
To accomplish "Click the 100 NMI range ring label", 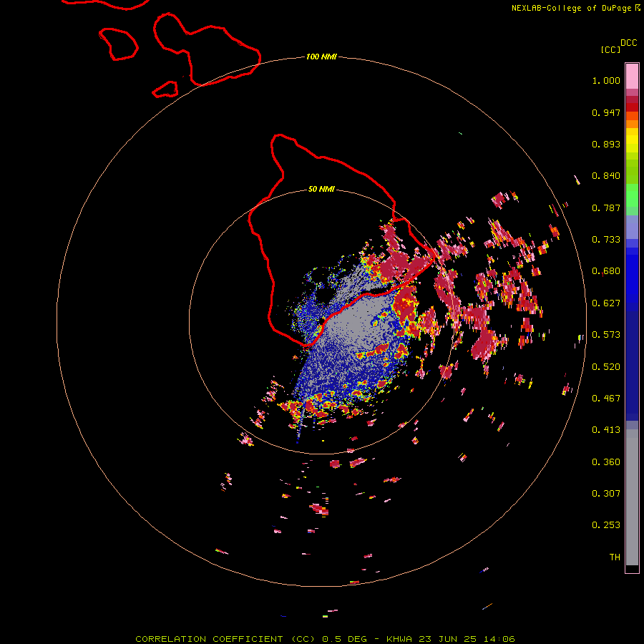I will (321, 57).
